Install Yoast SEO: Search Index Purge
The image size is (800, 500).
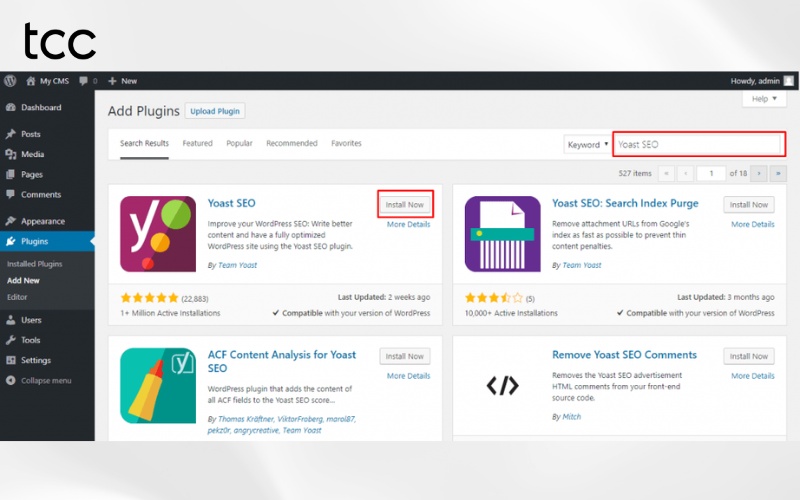[x=748, y=205]
